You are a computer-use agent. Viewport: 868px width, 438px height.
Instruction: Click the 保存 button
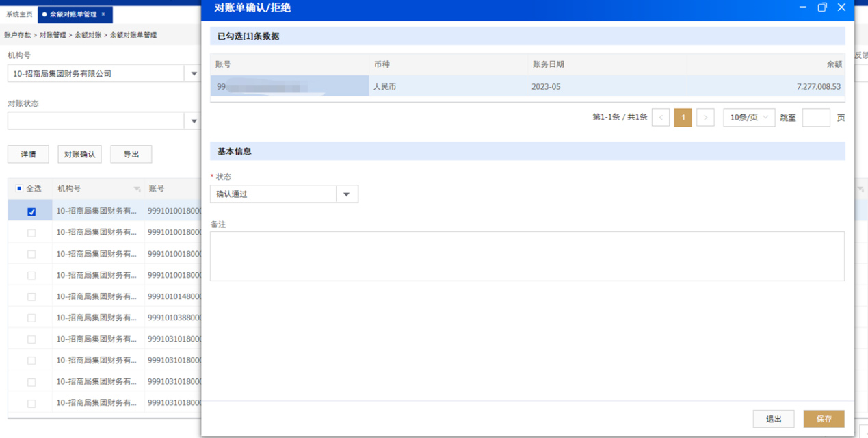pyautogui.click(x=824, y=419)
